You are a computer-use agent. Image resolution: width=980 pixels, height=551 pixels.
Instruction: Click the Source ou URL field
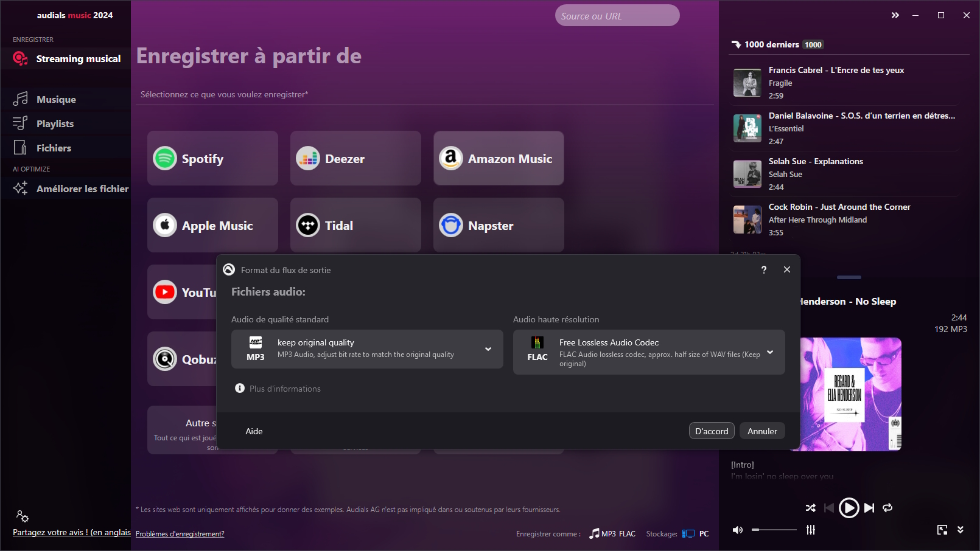[617, 16]
